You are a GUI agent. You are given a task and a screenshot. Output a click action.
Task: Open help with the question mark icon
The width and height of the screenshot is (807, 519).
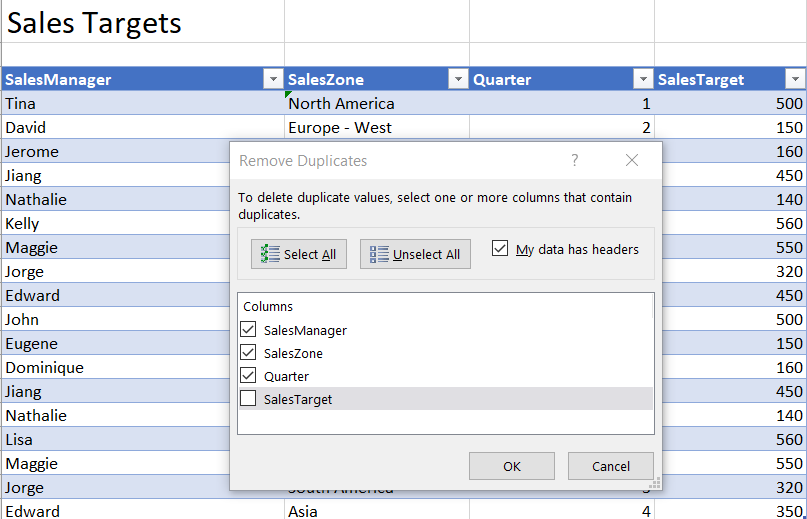click(x=575, y=160)
